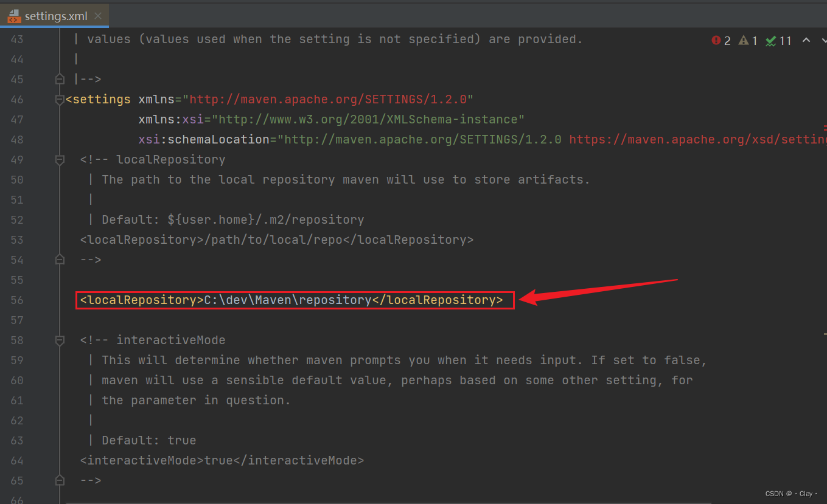827x504 pixels.
Task: Click the xmlns:xsi attribute on line 47
Action: (x=171, y=119)
